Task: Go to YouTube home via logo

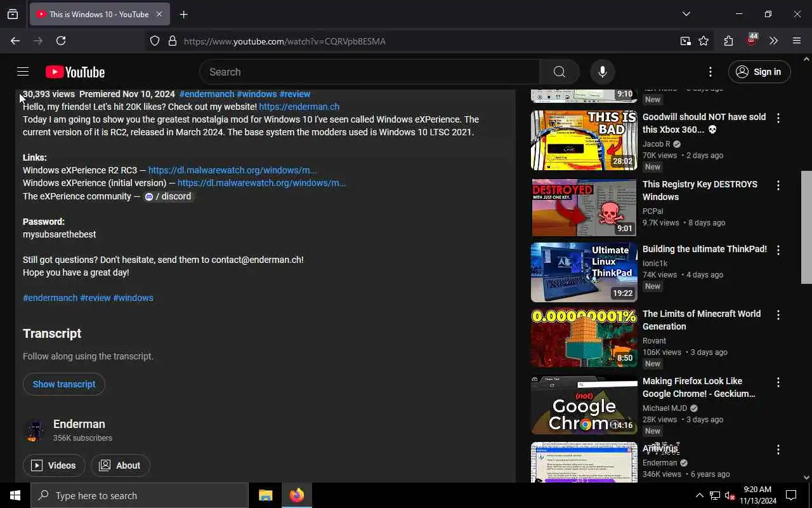Action: tap(75, 72)
